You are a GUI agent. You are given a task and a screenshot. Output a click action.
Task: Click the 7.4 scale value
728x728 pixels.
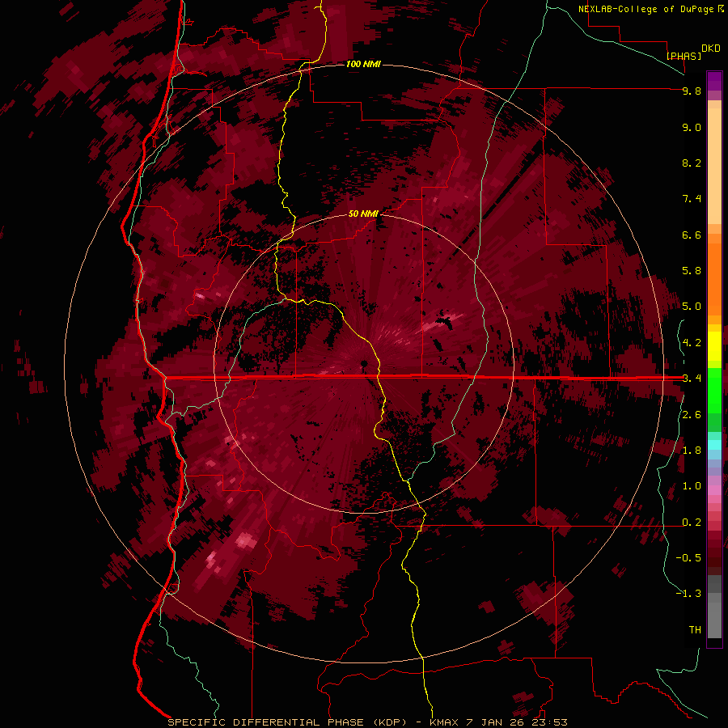692,199
